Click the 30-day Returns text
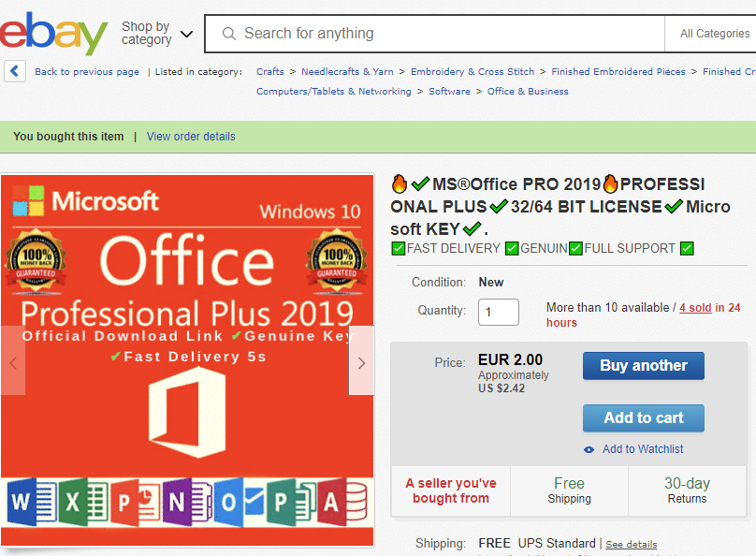 [x=687, y=490]
